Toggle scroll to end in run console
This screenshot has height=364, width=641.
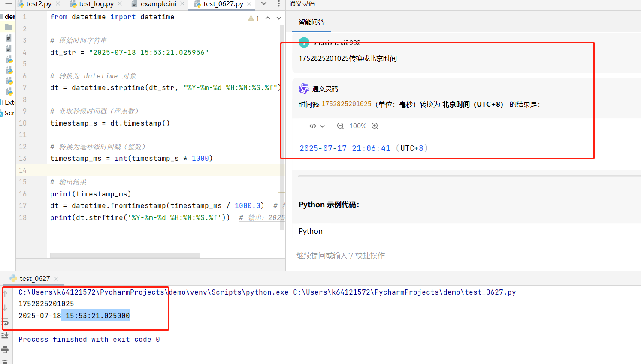[5, 335]
